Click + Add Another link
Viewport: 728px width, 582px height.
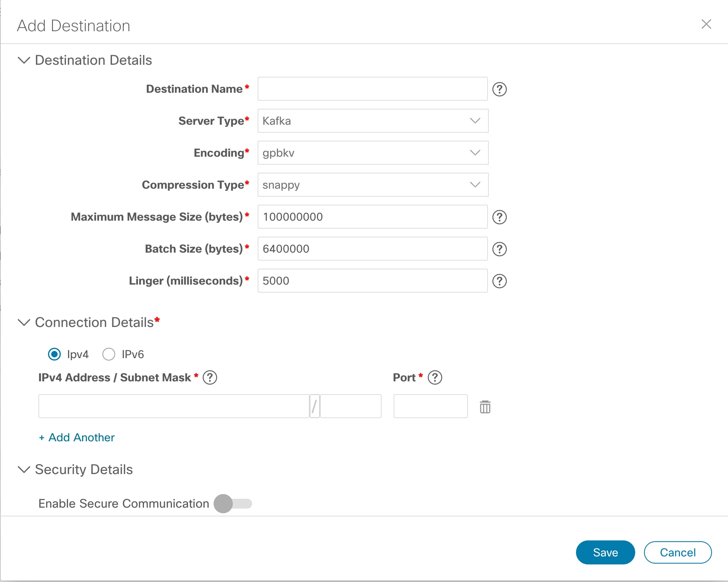[76, 438]
